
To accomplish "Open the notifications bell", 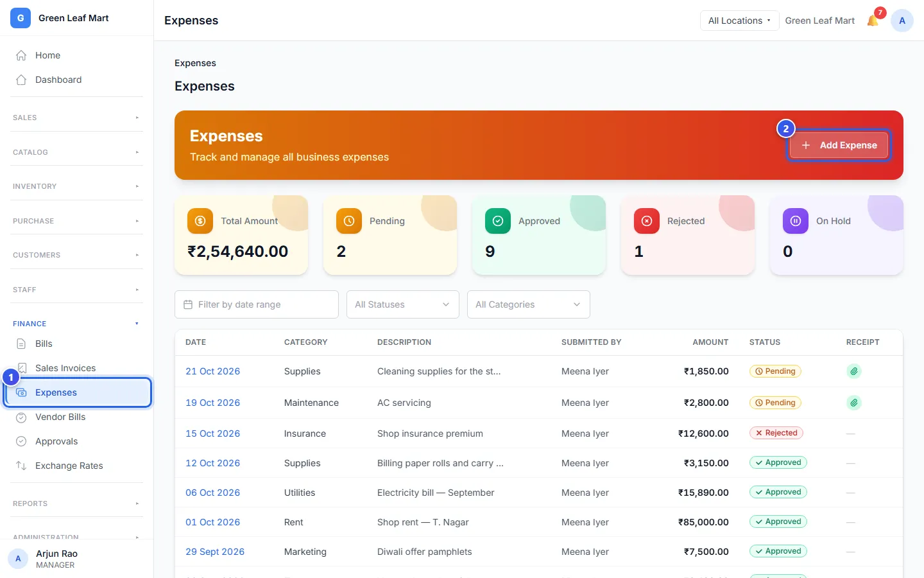I will tap(873, 21).
